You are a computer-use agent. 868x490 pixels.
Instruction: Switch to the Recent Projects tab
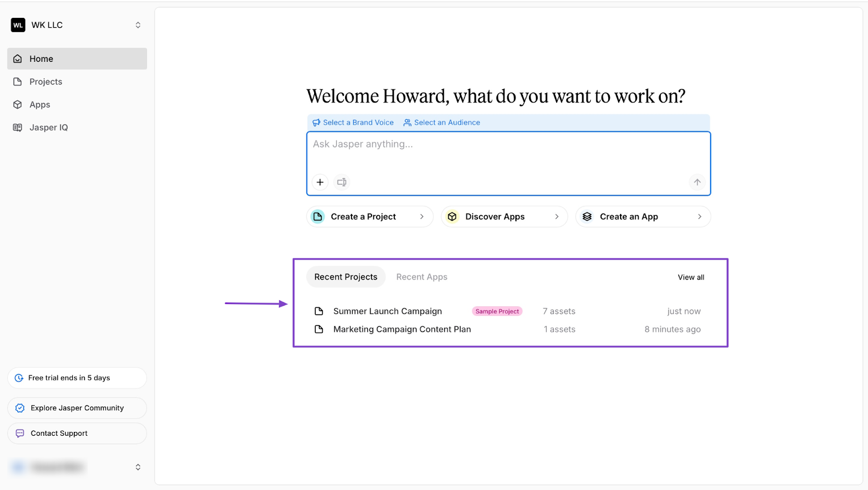coord(346,277)
